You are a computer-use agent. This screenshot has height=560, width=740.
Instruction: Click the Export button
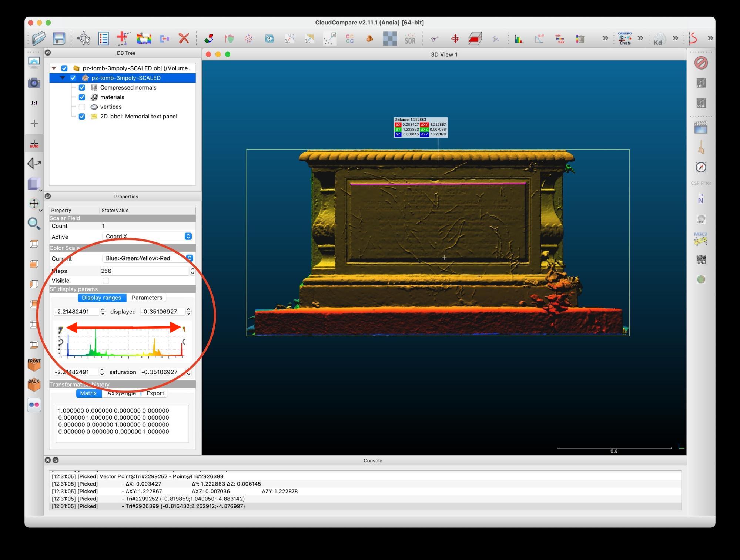(x=155, y=393)
